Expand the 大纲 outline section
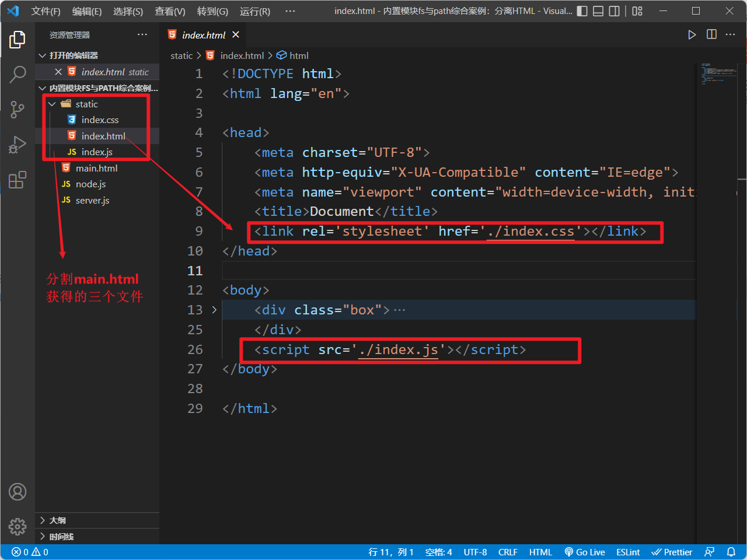This screenshot has width=747, height=560. [97, 520]
